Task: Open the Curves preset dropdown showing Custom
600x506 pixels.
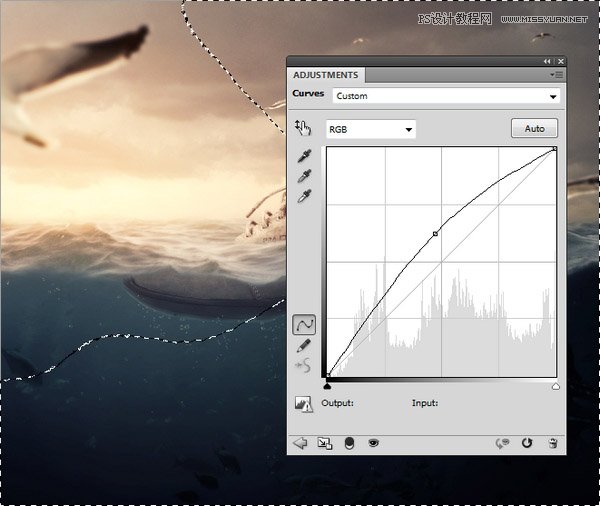Action: pyautogui.click(x=446, y=96)
